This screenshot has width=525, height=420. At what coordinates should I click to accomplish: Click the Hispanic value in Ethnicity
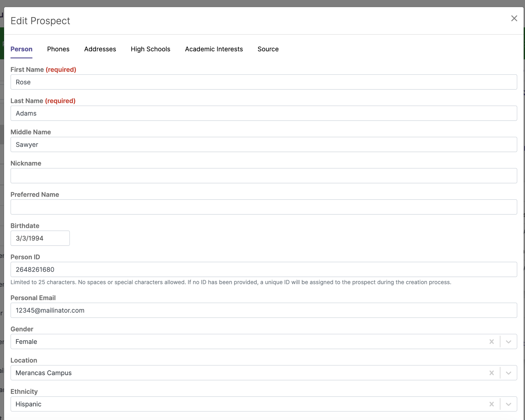coord(28,404)
